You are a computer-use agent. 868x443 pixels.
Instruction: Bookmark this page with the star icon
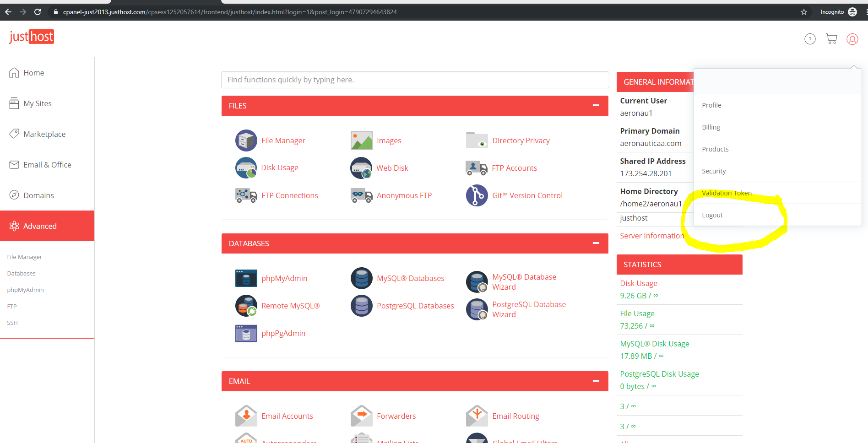(803, 12)
